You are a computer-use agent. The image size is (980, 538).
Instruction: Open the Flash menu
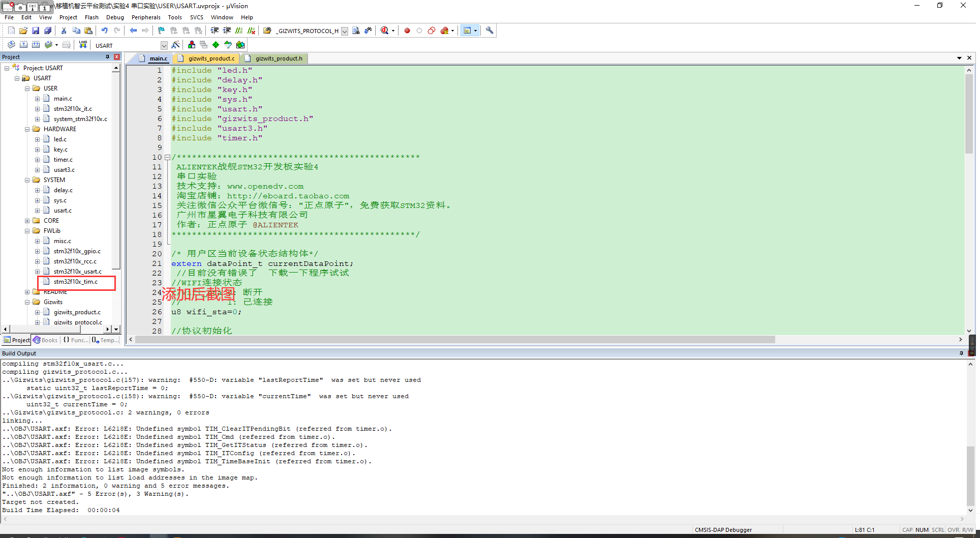(x=91, y=17)
